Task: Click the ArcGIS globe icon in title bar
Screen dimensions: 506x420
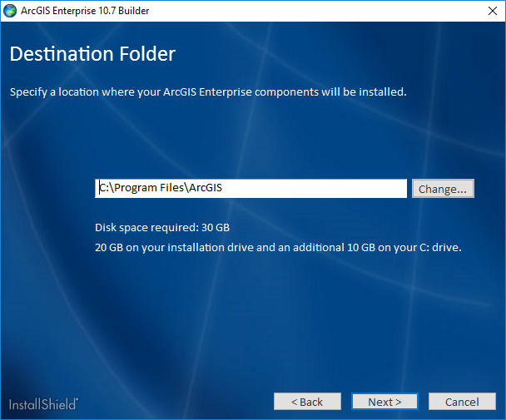Action: [10, 11]
